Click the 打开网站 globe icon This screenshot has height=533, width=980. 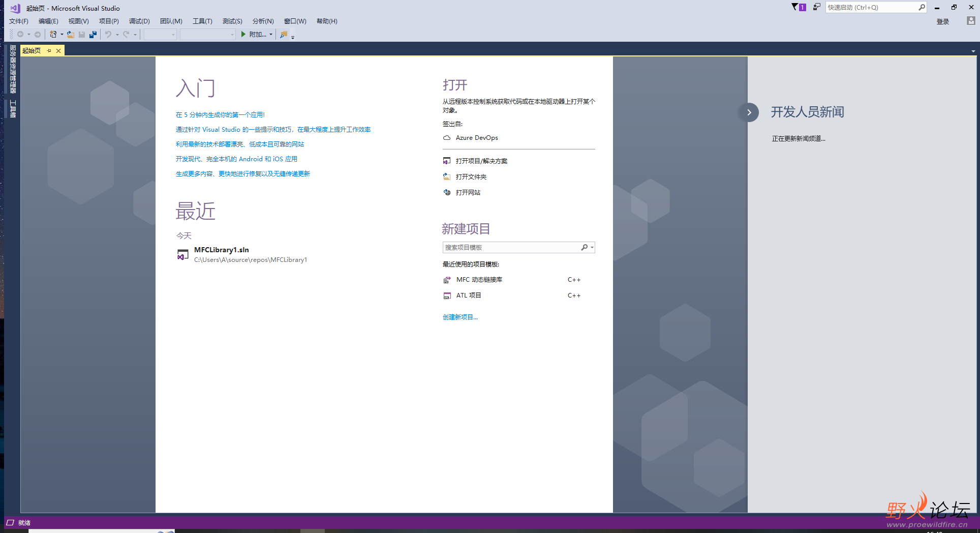[x=447, y=192]
